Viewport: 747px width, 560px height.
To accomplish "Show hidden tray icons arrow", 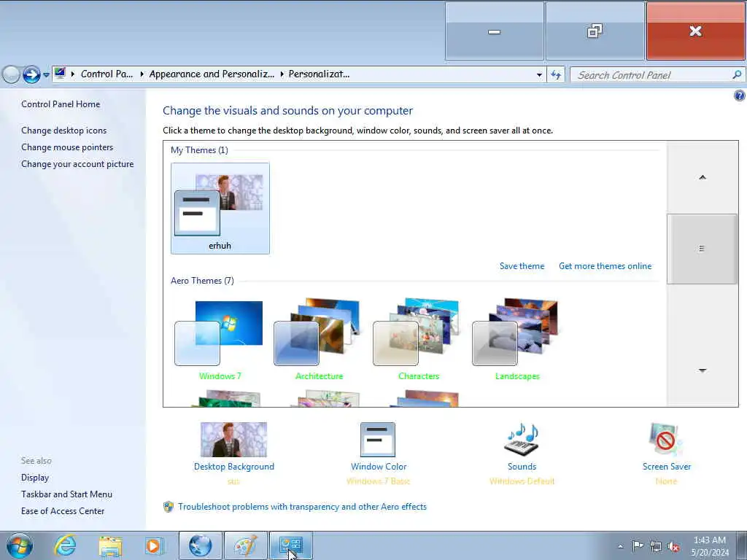I will tap(620, 546).
